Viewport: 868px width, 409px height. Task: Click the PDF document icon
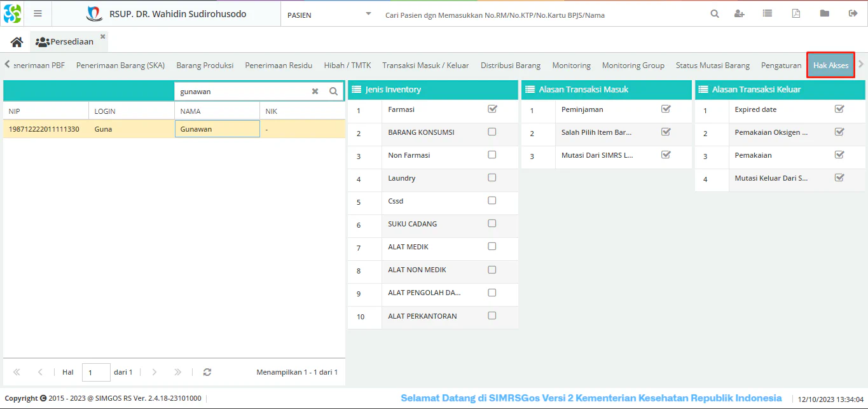tap(796, 13)
